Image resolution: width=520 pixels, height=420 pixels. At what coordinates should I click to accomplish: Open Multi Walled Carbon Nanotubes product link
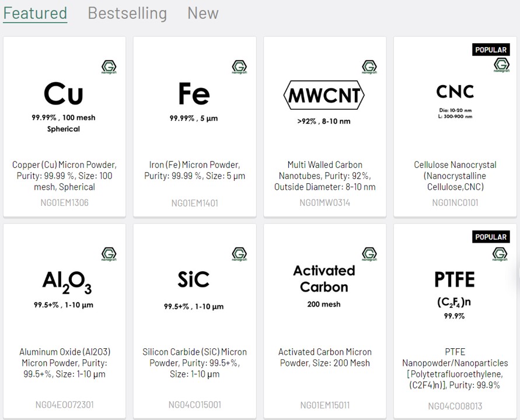coord(324,176)
